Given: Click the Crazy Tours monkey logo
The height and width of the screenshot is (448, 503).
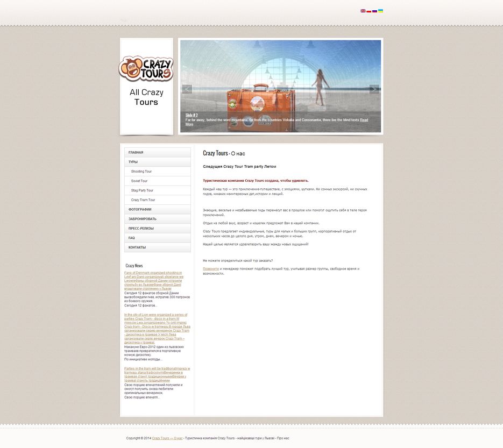Looking at the screenshot, I should [146, 68].
